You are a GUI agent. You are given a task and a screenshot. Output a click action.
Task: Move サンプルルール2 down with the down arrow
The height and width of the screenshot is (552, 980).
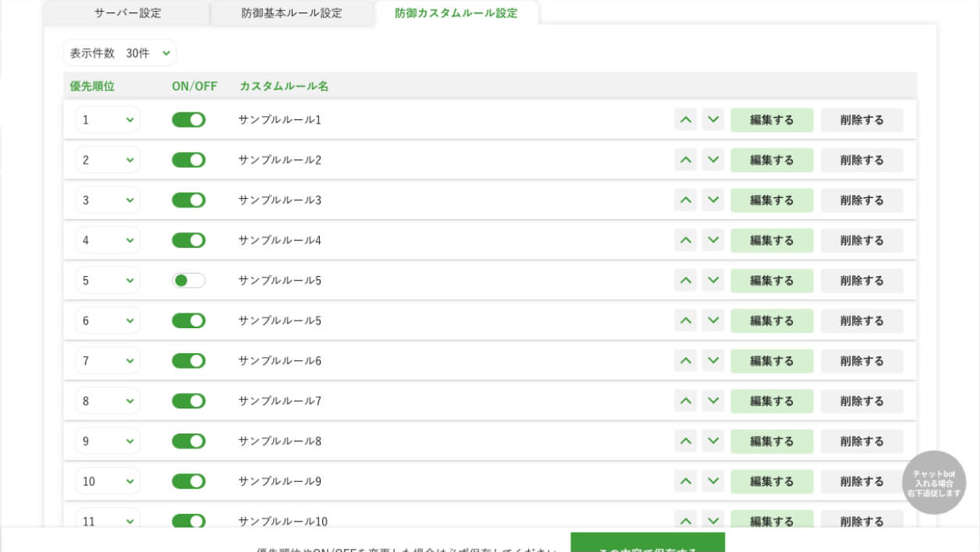coord(712,159)
